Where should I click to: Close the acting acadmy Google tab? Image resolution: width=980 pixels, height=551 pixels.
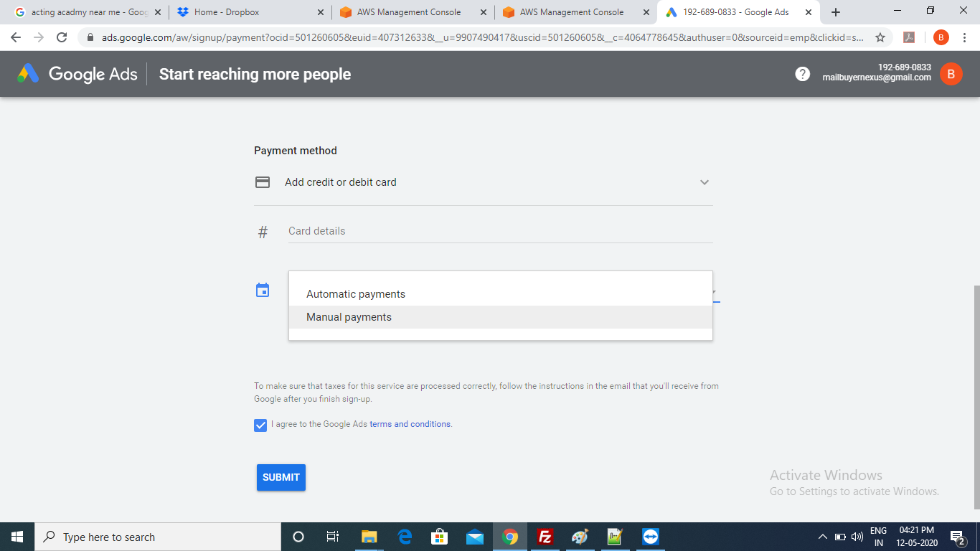157,12
